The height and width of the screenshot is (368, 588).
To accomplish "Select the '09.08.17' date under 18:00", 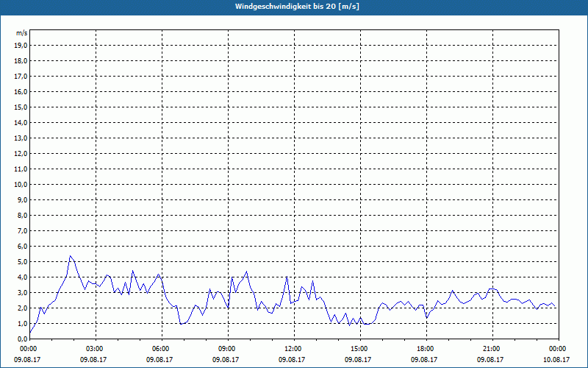I will pyautogui.click(x=424, y=359).
